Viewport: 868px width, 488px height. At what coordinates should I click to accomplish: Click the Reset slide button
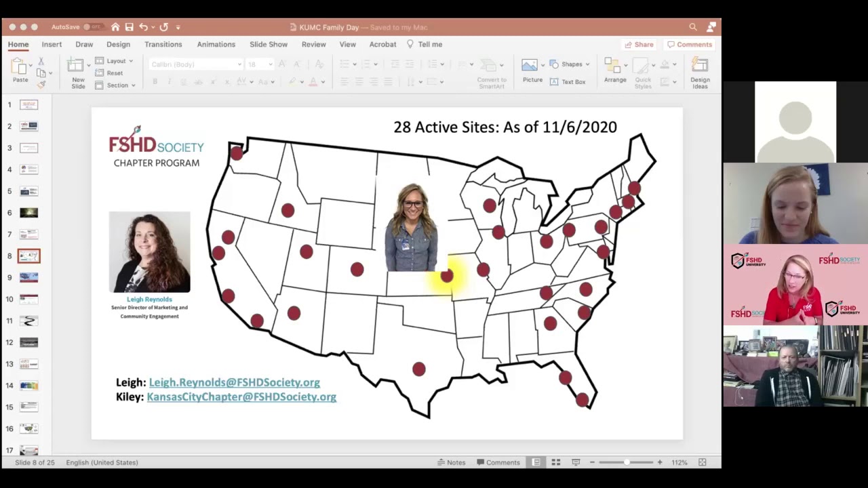tap(109, 73)
